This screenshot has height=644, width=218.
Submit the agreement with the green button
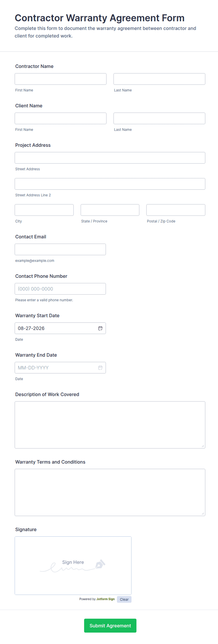tap(110, 626)
